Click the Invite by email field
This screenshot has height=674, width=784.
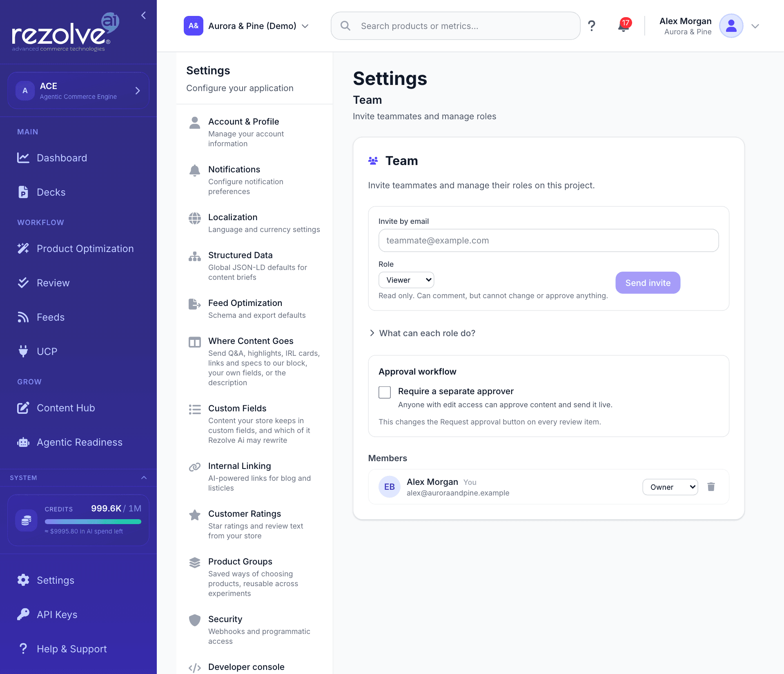coord(548,240)
